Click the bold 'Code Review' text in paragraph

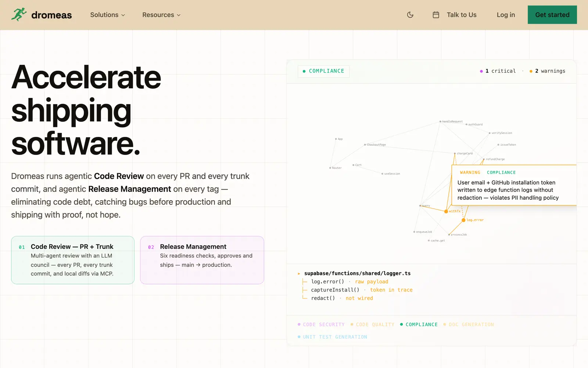pos(119,176)
